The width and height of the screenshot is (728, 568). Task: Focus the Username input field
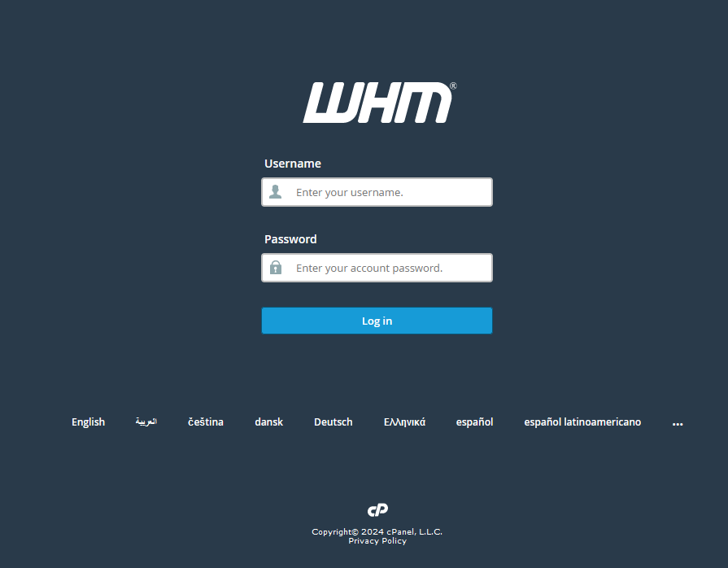pos(377,192)
